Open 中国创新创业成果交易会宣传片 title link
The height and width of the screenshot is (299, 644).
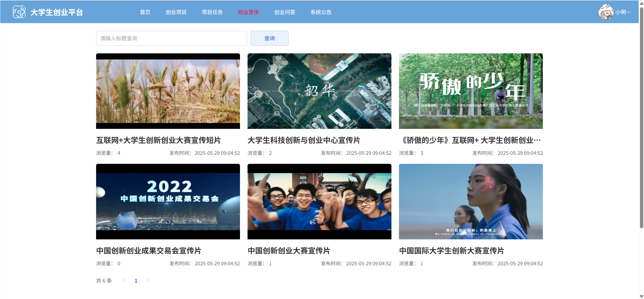149,251
